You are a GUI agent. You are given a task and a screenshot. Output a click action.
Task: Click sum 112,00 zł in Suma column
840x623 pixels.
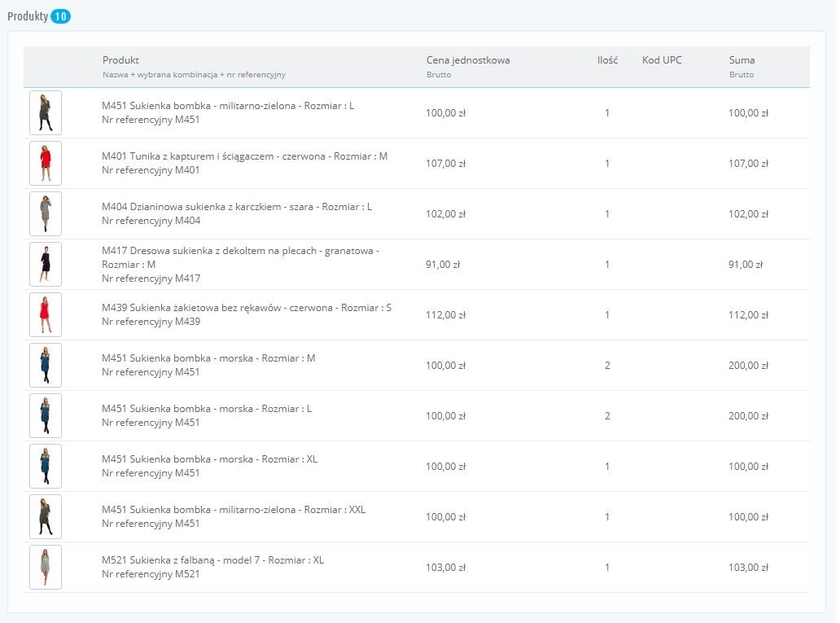[748, 314]
